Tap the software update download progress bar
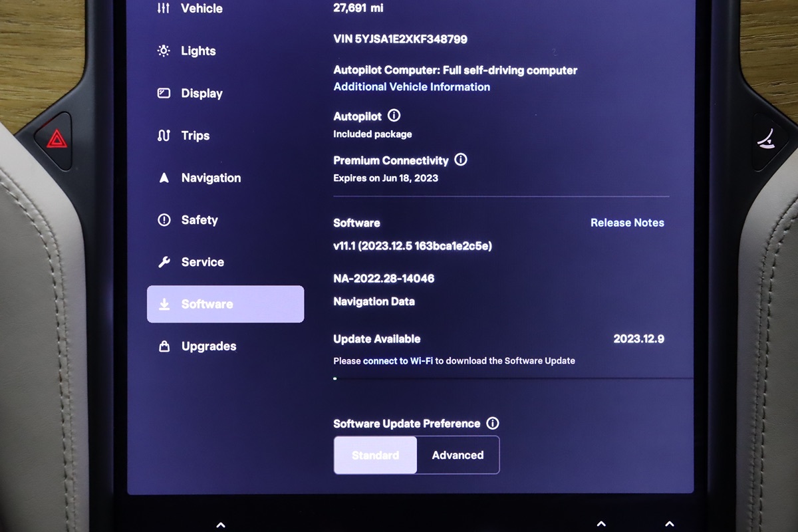The image size is (798, 532). click(x=512, y=378)
